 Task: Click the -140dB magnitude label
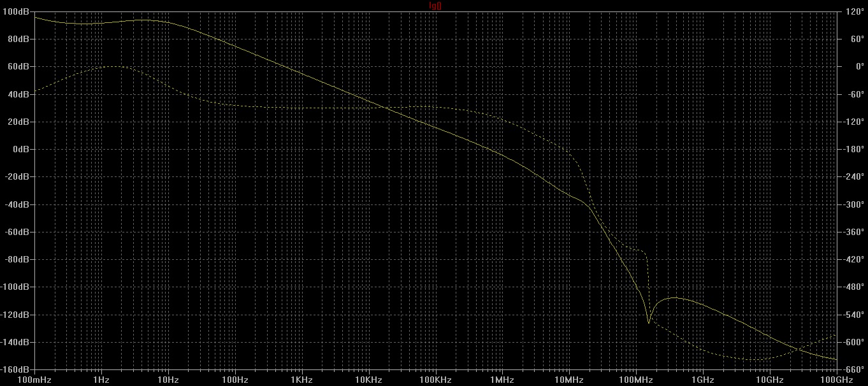16,342
